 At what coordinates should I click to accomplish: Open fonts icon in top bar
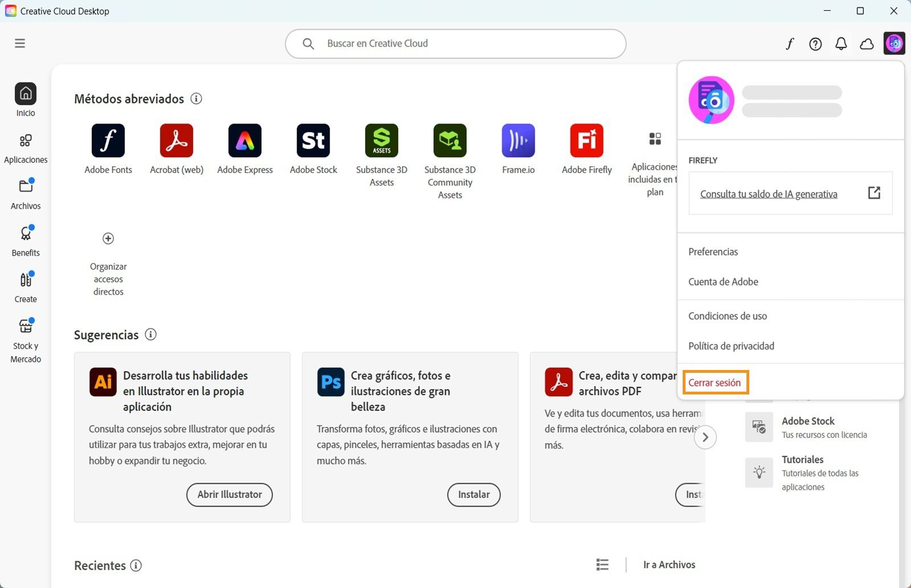(790, 44)
